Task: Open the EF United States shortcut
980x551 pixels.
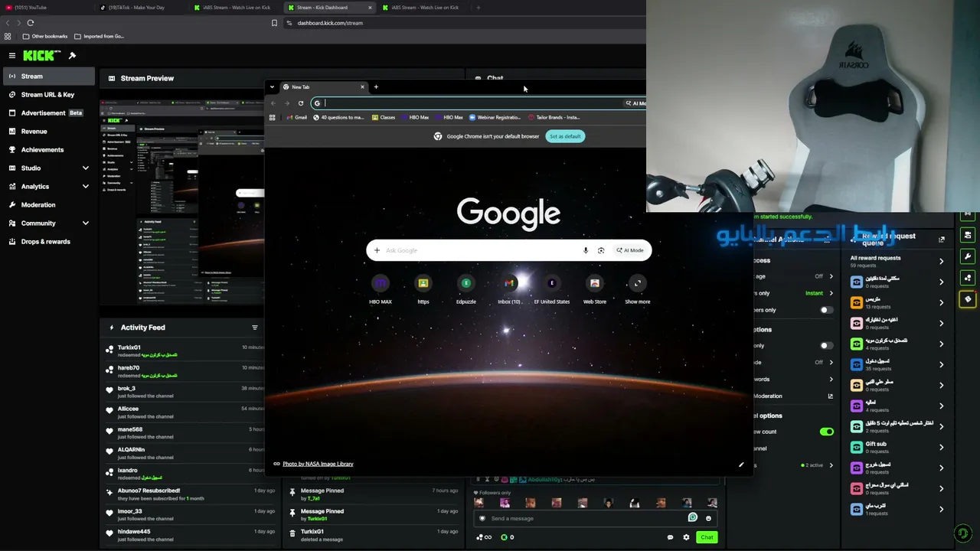Action: (552, 289)
